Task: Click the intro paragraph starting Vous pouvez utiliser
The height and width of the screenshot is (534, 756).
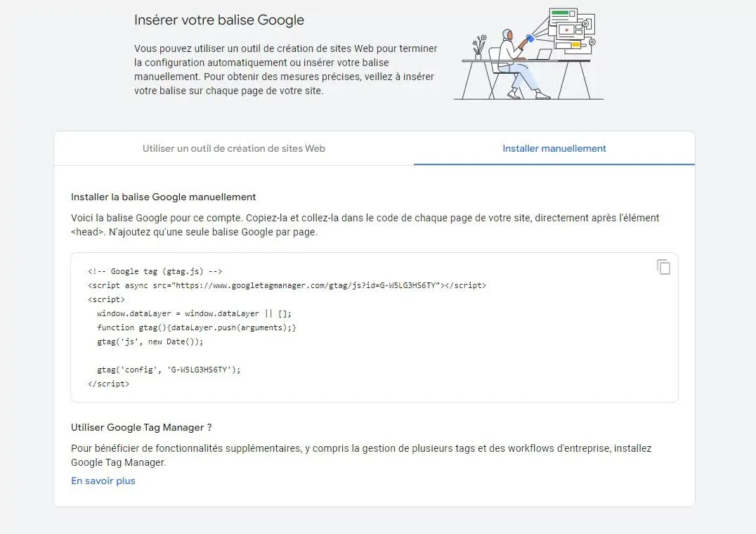Action: (x=285, y=70)
